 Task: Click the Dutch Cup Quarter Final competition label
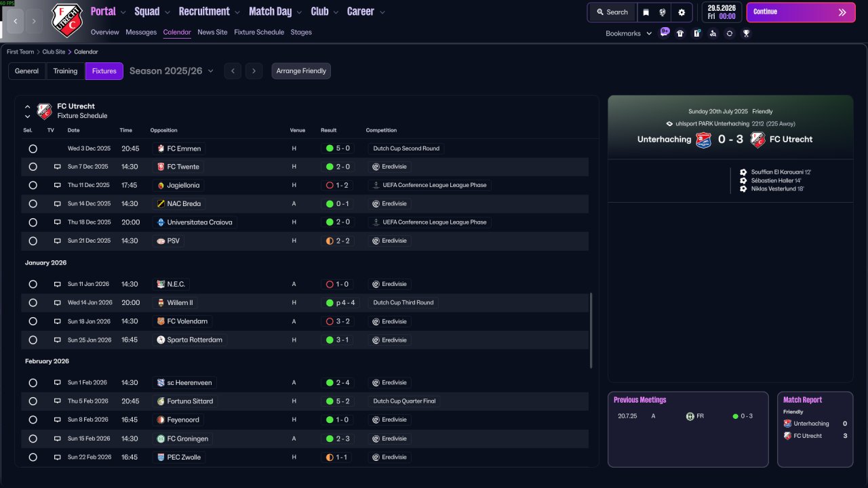404,401
